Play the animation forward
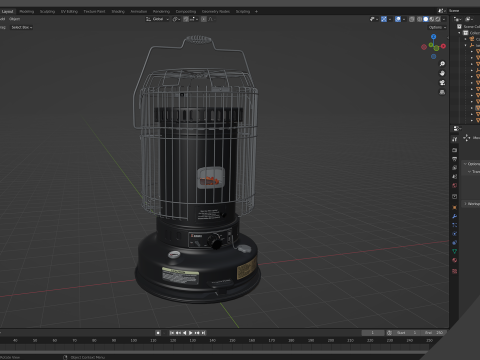Image resolution: width=480 pixels, height=360 pixels. 191,333
